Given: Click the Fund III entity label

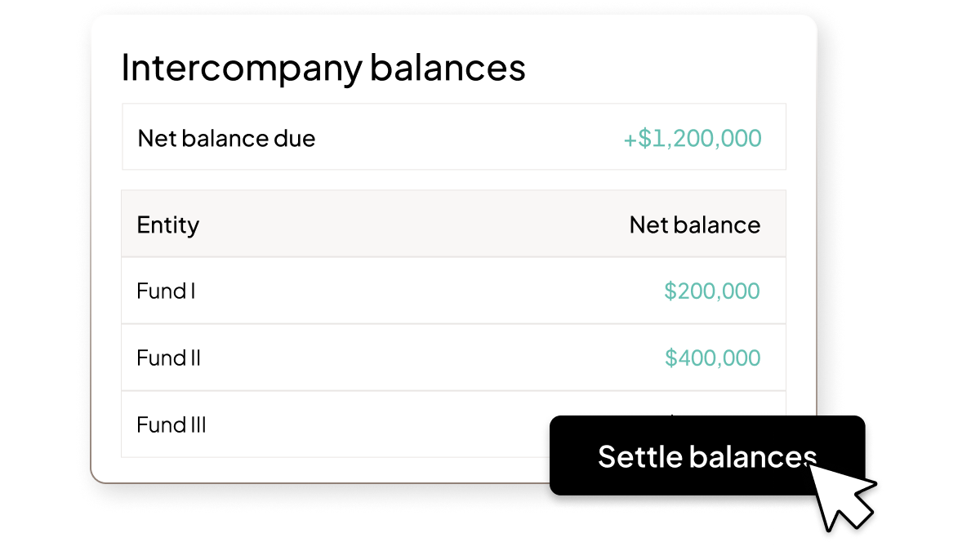Looking at the screenshot, I should coord(171,424).
